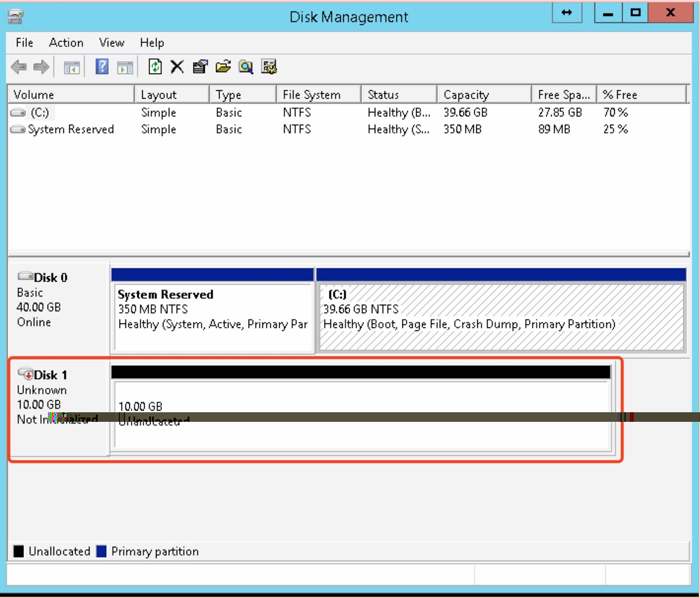Click the Delete Volume X icon
The width and height of the screenshot is (700, 598).
(x=176, y=67)
